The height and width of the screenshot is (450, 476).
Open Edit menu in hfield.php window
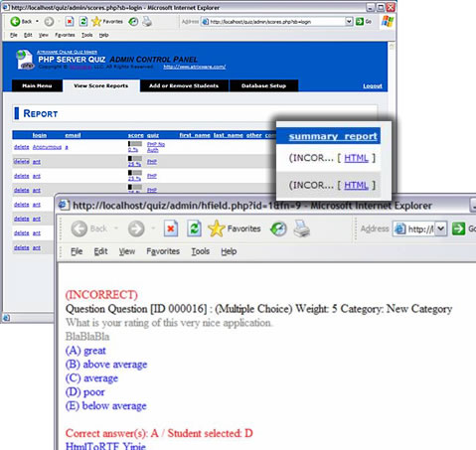tap(100, 251)
